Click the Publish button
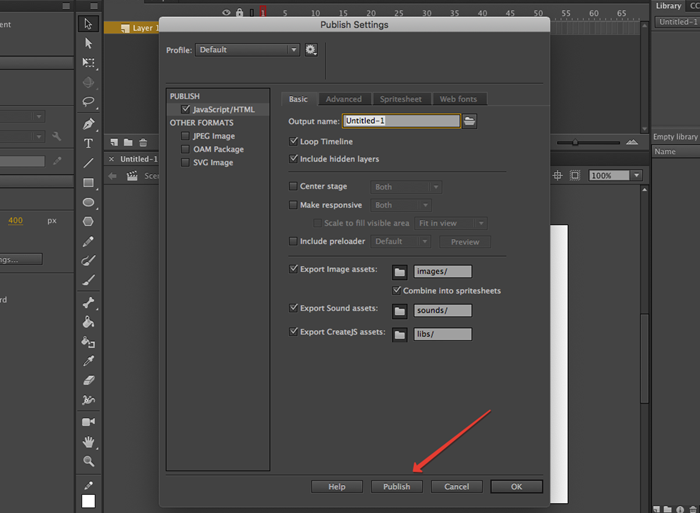700x513 pixels. (x=396, y=487)
